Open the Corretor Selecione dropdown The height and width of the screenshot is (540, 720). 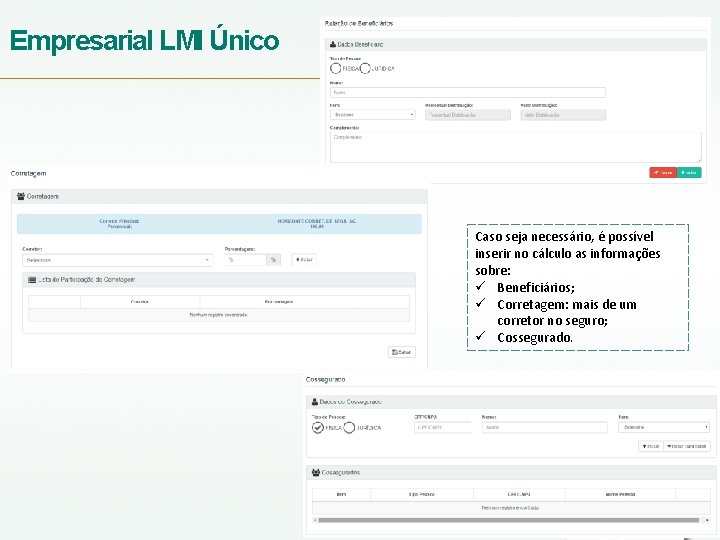point(118,260)
